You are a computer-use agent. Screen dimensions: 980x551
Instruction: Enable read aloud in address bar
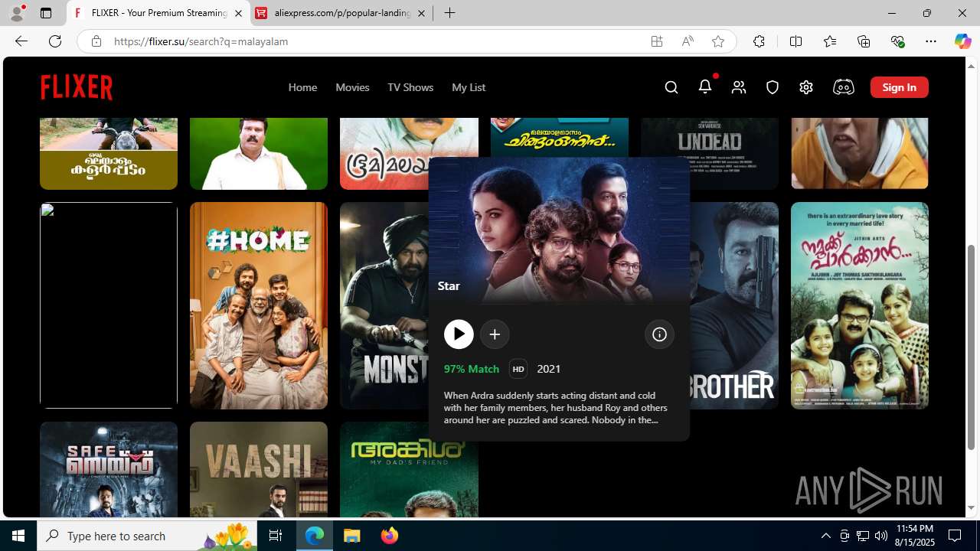[688, 41]
